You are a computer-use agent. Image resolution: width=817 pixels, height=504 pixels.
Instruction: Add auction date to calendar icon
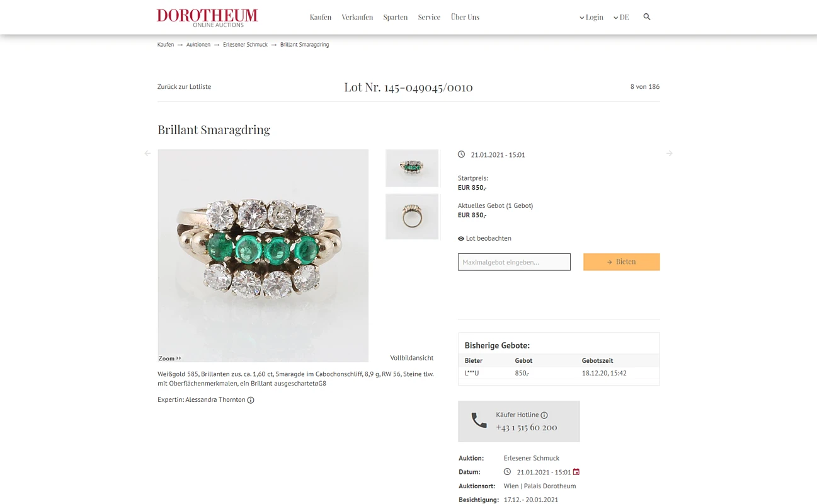(x=576, y=472)
